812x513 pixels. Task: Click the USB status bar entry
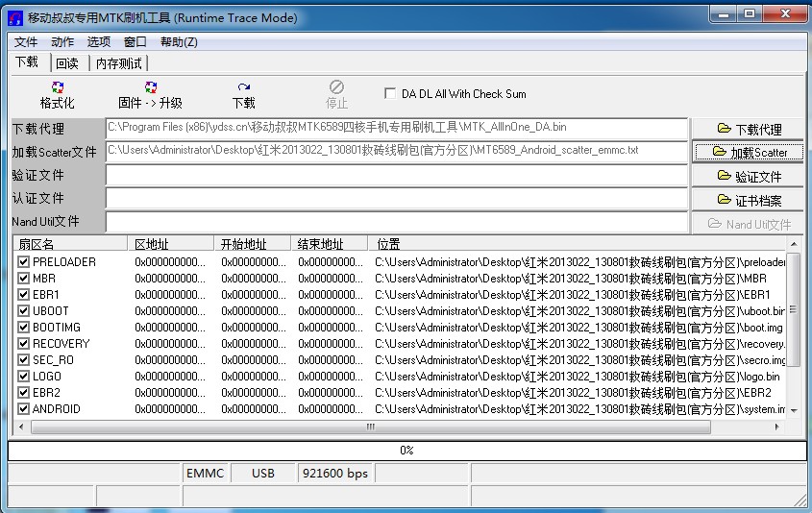263,474
